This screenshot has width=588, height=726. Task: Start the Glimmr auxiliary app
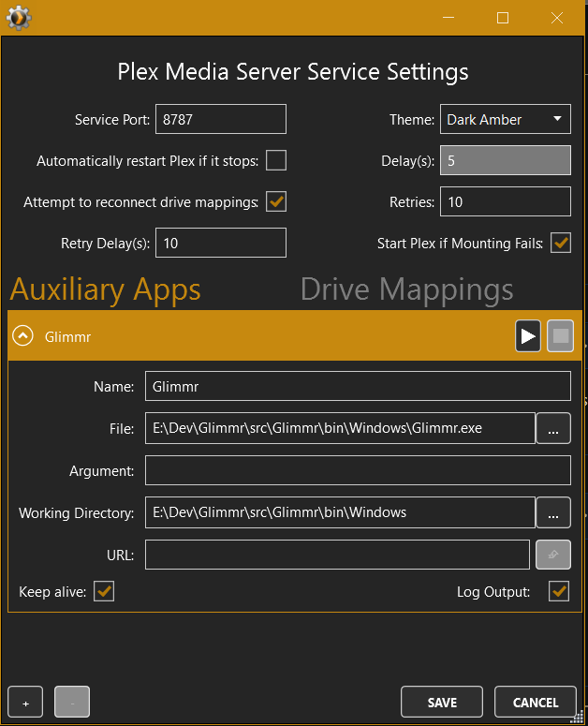[x=528, y=336]
